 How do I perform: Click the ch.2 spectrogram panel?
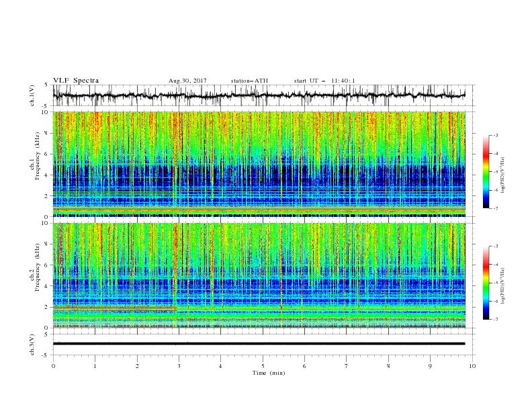(x=259, y=275)
